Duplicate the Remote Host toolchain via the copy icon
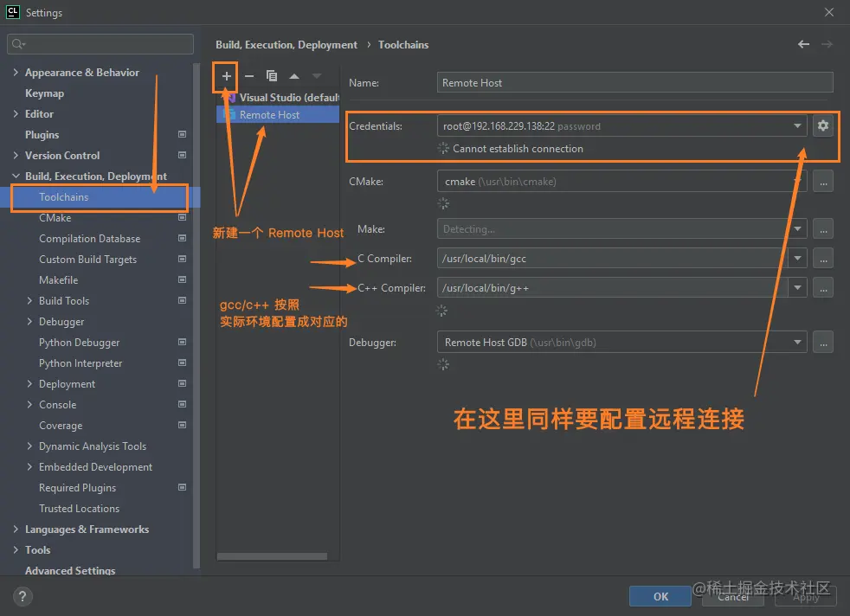Viewport: 850px width, 616px height. coord(270,76)
